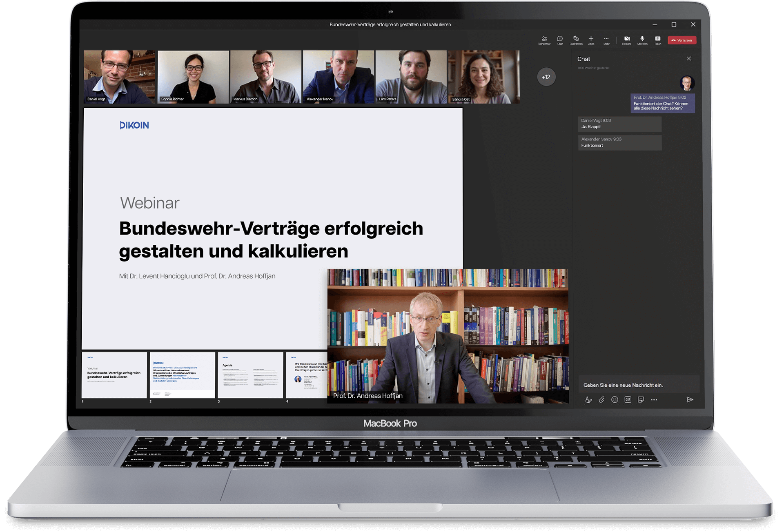784x532 pixels.
Task: Select Sophia Richter's video tile
Action: (x=193, y=77)
